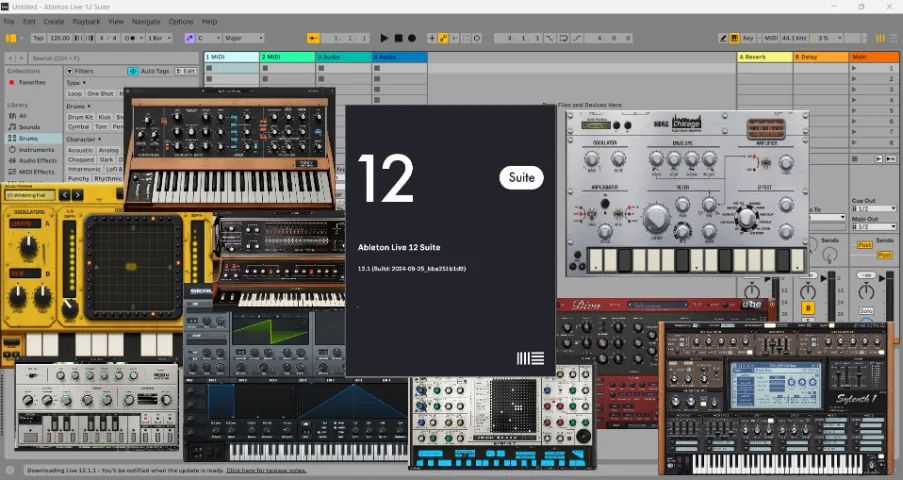Open the metronome settings dropdown arrow
903x480 pixels.
pos(141,38)
